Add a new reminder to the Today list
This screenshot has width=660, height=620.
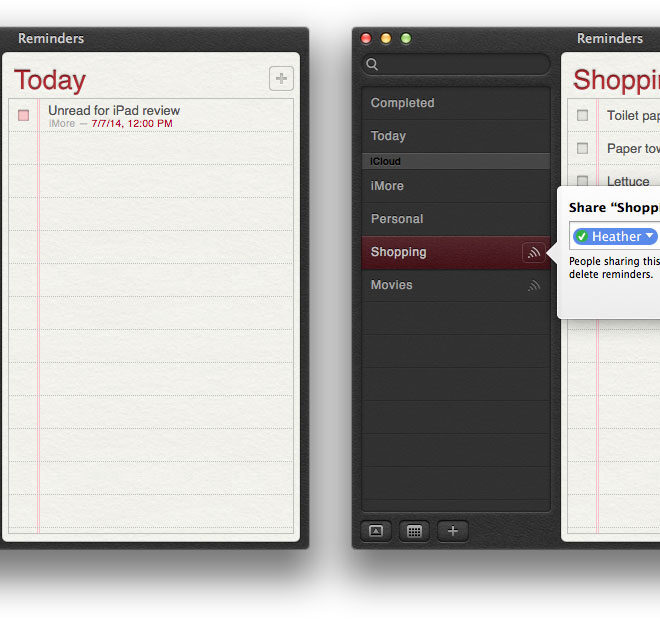coord(281,78)
